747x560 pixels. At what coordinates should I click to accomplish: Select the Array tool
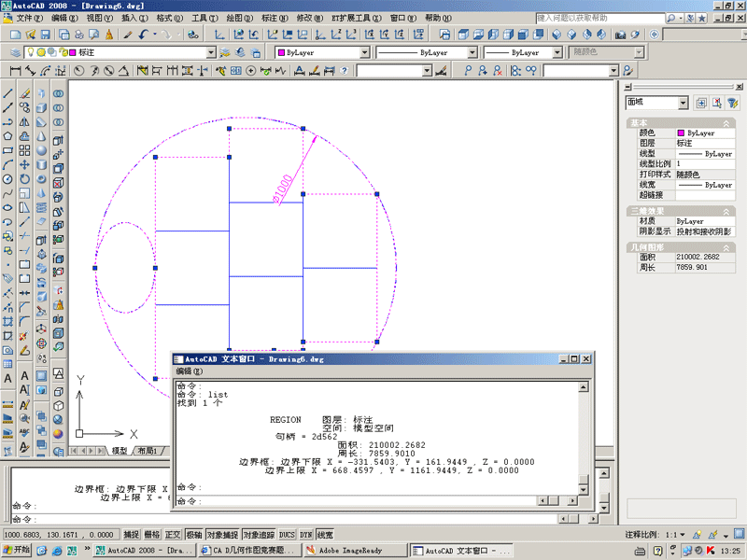coord(24,150)
